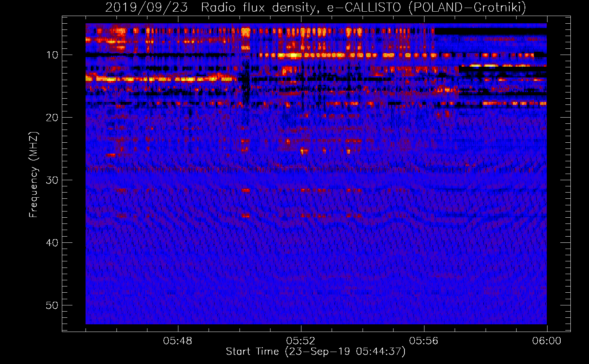This screenshot has height=364, width=589.
Task: Click the 06:00 time tick label
Action: click(x=547, y=341)
